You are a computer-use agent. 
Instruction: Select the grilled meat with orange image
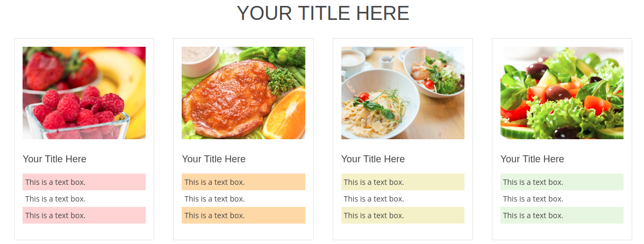(x=244, y=93)
